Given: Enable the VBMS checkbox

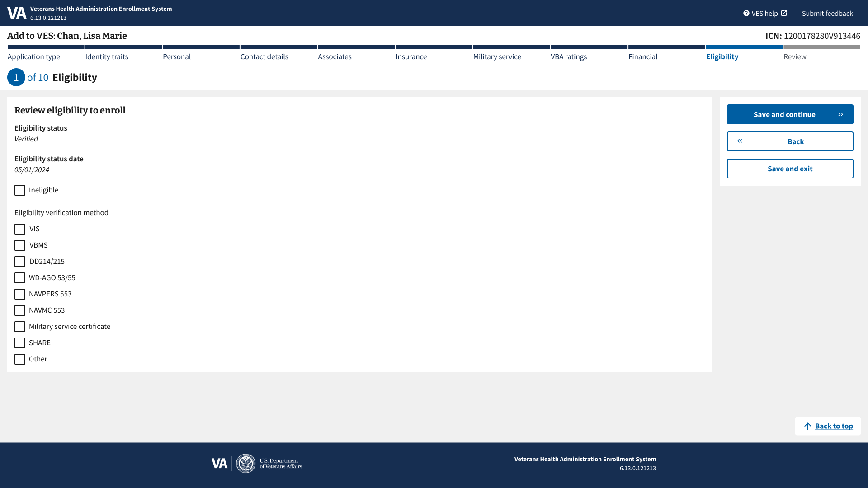Looking at the screenshot, I should pyautogui.click(x=20, y=245).
